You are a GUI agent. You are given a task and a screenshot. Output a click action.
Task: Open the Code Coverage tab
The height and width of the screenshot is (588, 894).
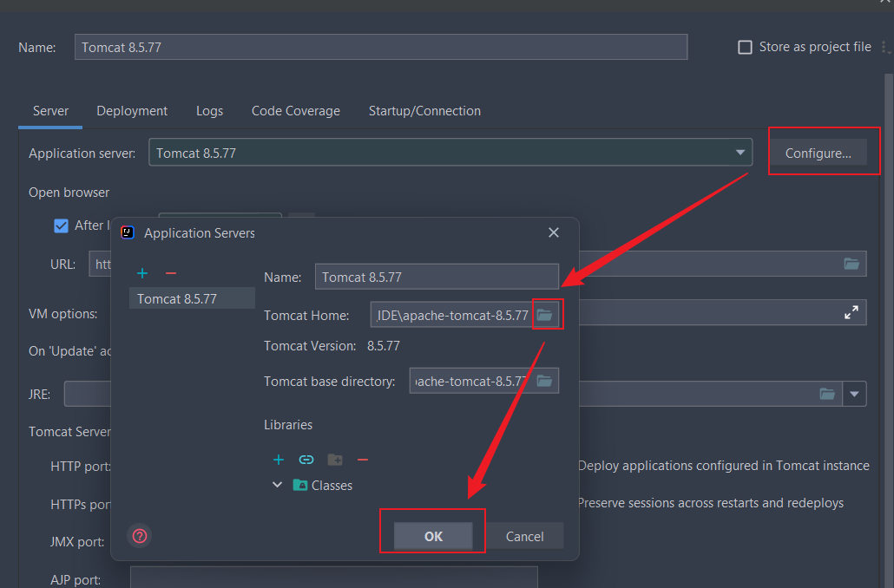(295, 111)
